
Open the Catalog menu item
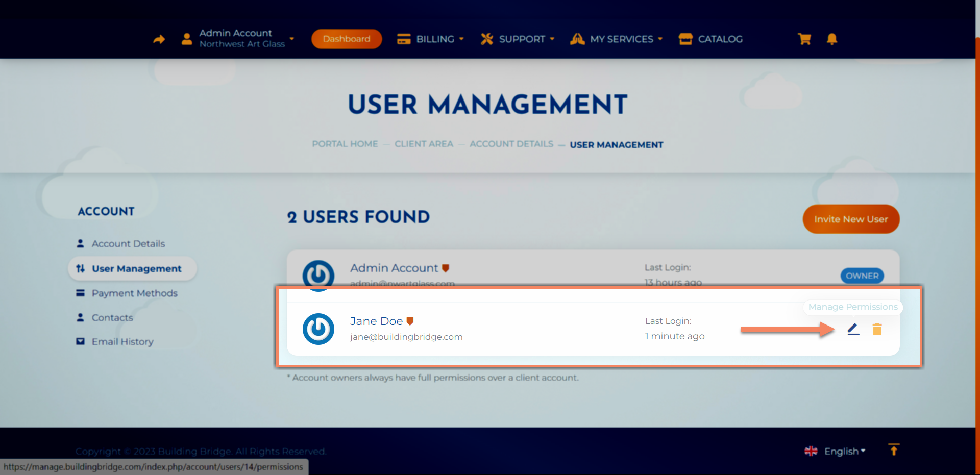(x=711, y=39)
